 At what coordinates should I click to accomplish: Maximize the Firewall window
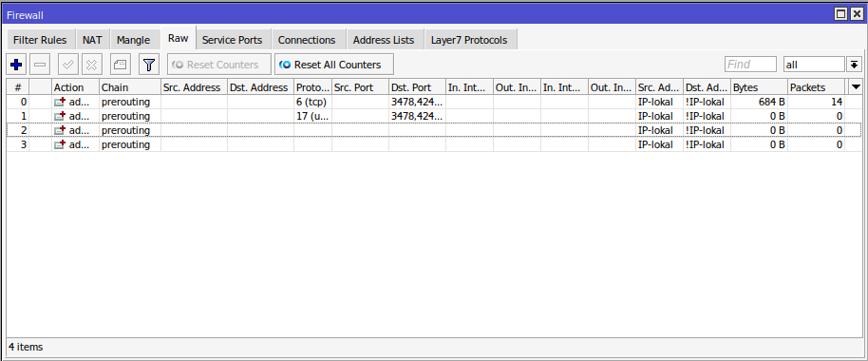coord(841,15)
